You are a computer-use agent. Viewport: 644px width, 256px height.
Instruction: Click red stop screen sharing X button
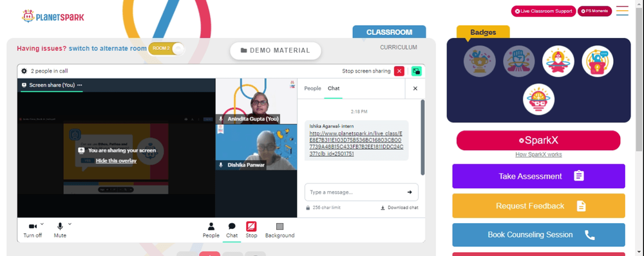point(399,71)
